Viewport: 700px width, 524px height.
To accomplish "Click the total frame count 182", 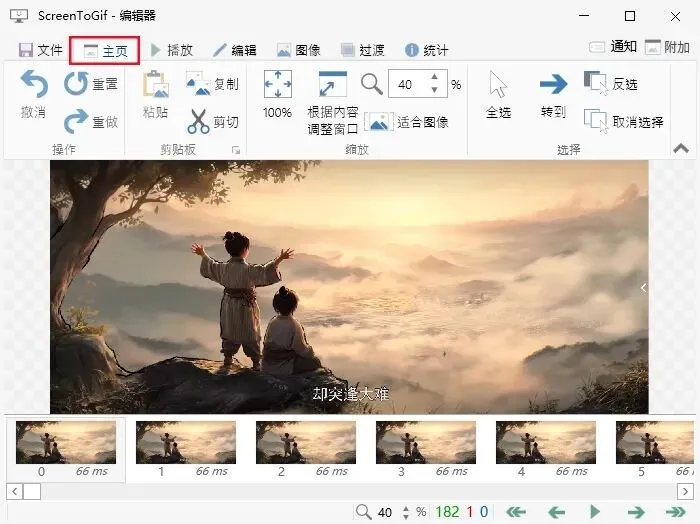I will click(447, 512).
